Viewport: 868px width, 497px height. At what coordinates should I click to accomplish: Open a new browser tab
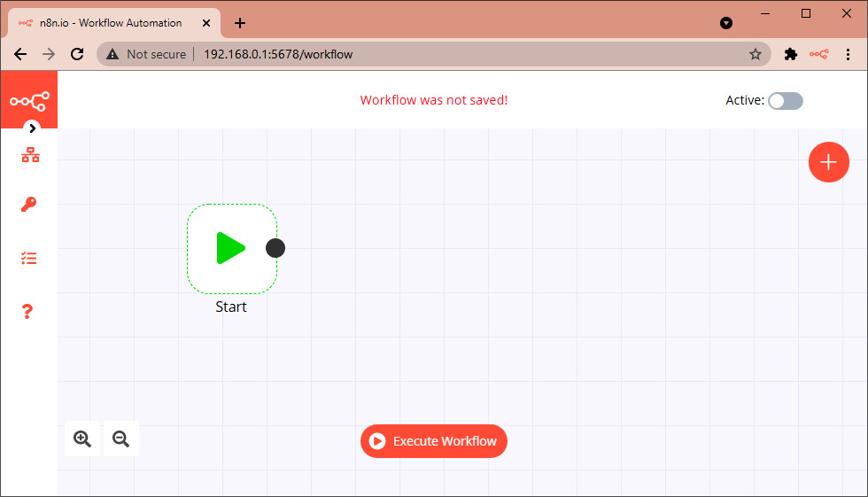[x=240, y=23]
